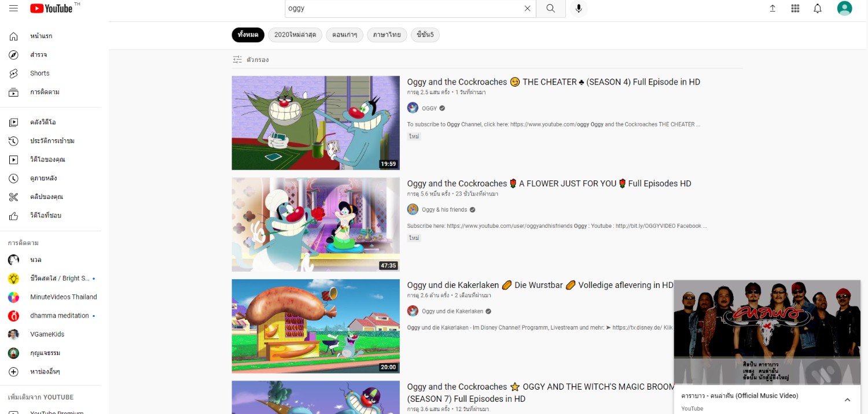Expand the miniplayer with chevron
This screenshot has height=414, width=868.
point(847,400)
